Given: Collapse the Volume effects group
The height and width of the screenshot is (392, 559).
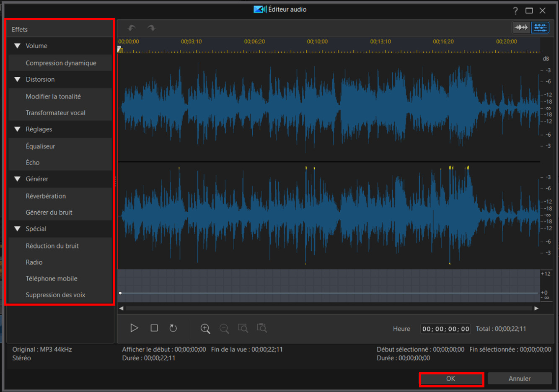Looking at the screenshot, I should click(x=17, y=46).
